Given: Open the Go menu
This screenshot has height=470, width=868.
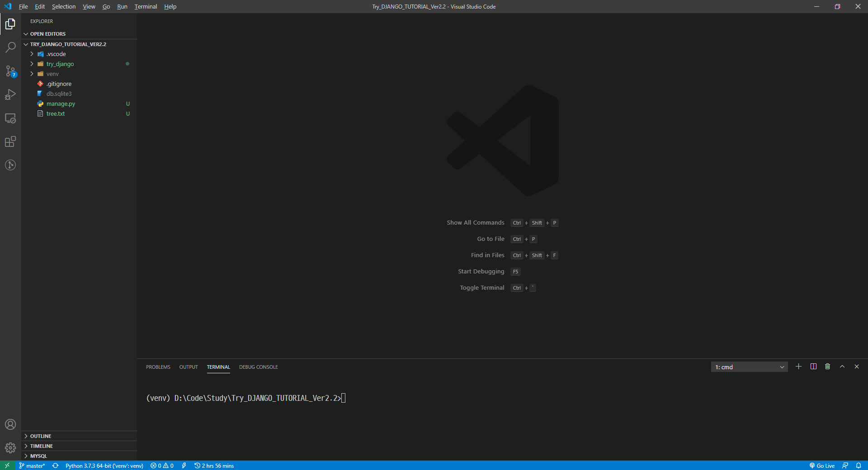Looking at the screenshot, I should tap(106, 6).
